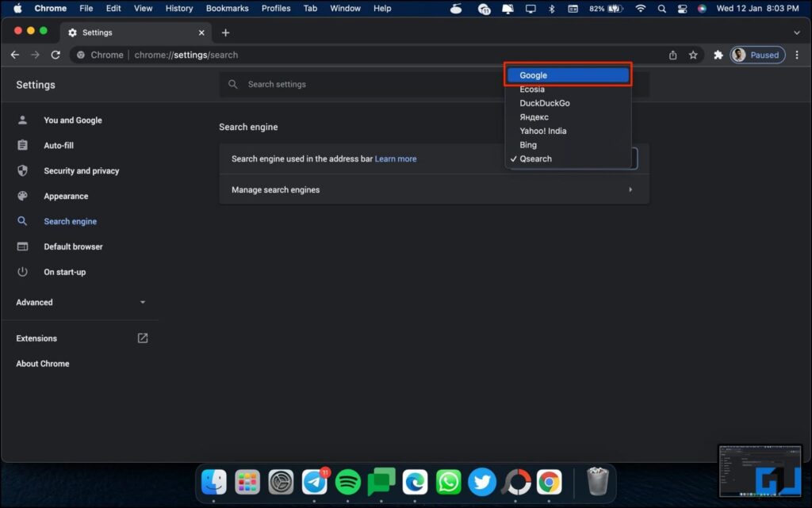Pick Yahoo! India from the dropdown
812x508 pixels.
(568, 131)
